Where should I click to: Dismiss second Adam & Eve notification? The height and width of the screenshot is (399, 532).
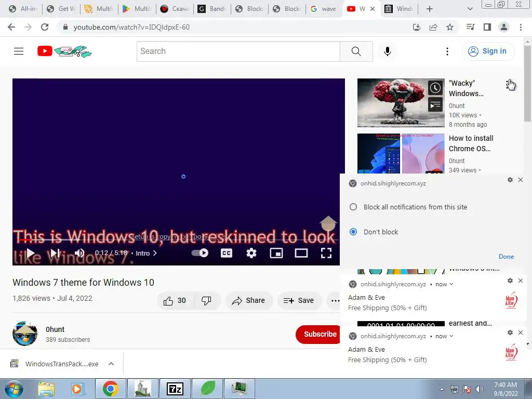click(x=521, y=332)
